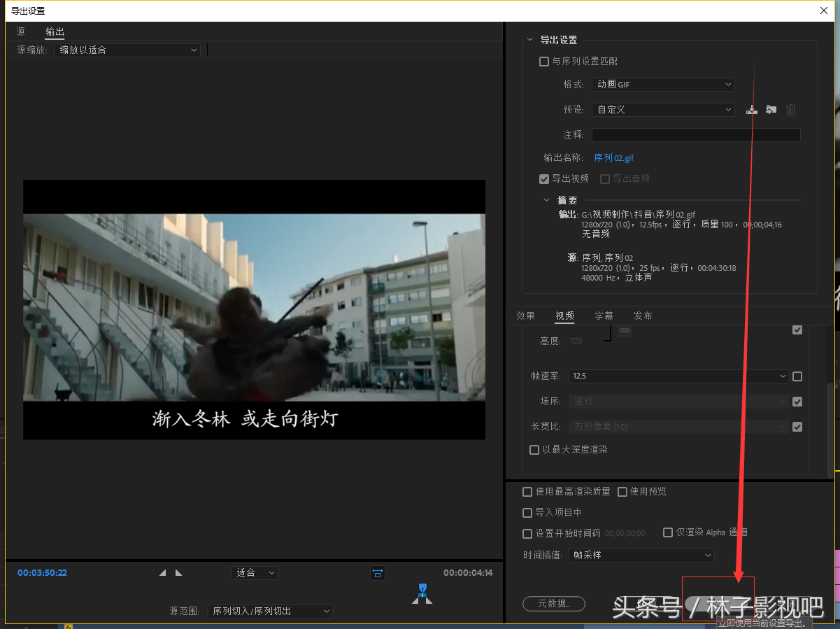840x629 pixels.
Task: Open the 适合 zoom level dropdown
Action: coord(255,573)
